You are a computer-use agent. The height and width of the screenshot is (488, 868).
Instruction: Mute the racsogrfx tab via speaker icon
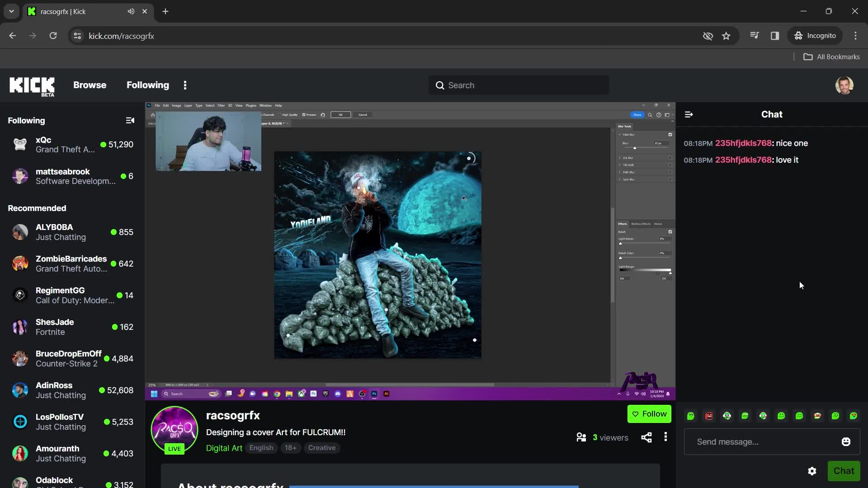click(x=131, y=11)
